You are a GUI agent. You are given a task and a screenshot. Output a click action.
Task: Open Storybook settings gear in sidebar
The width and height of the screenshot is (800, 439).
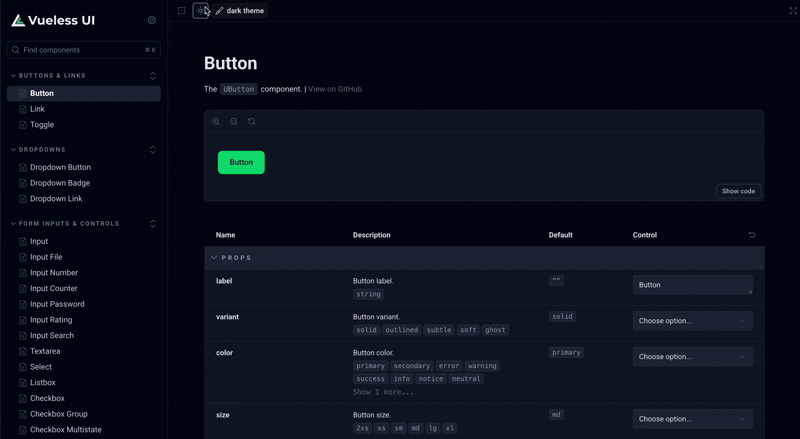click(x=152, y=20)
